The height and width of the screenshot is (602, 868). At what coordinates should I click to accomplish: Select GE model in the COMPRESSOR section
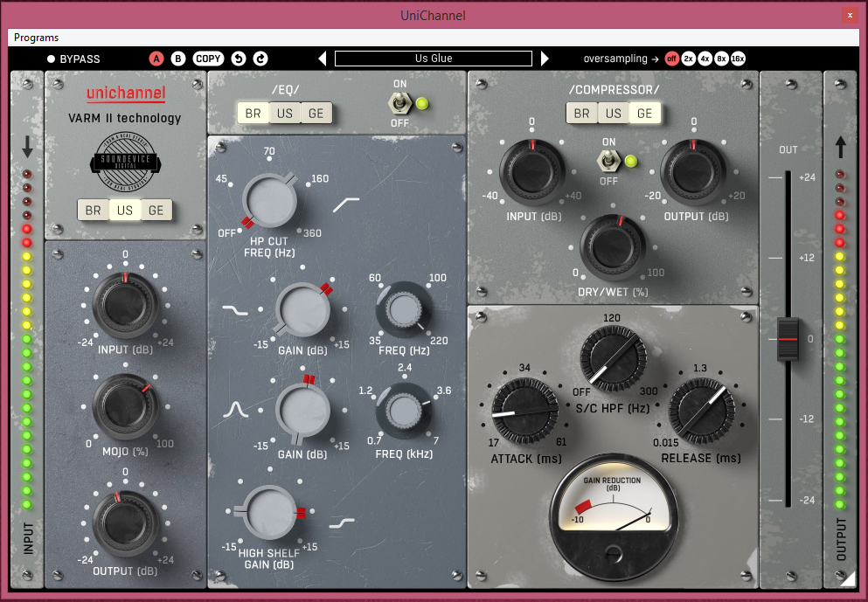(x=645, y=114)
